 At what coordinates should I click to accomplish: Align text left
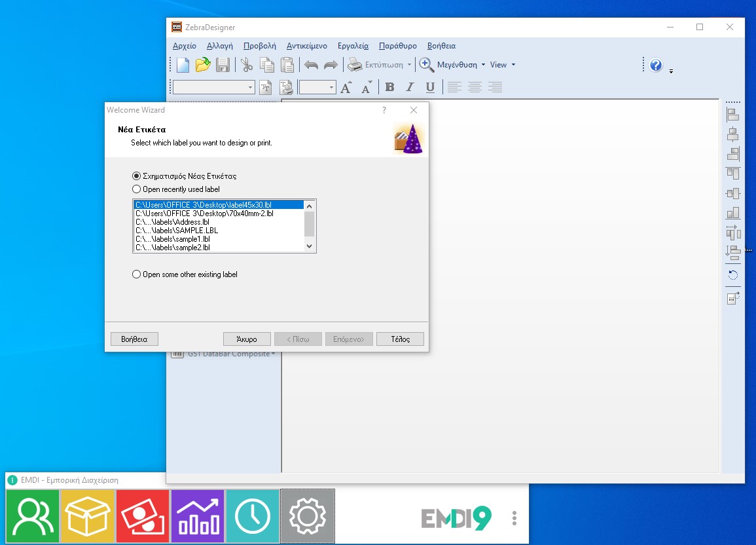[454, 87]
